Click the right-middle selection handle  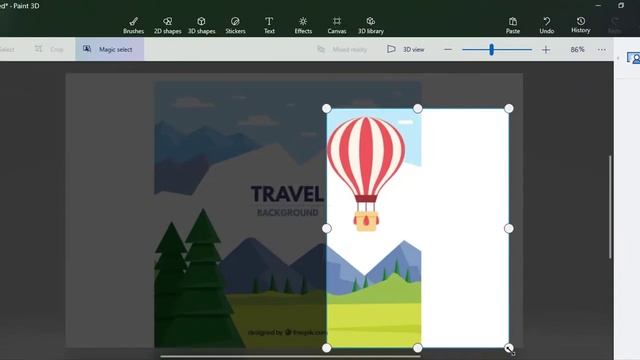click(509, 229)
